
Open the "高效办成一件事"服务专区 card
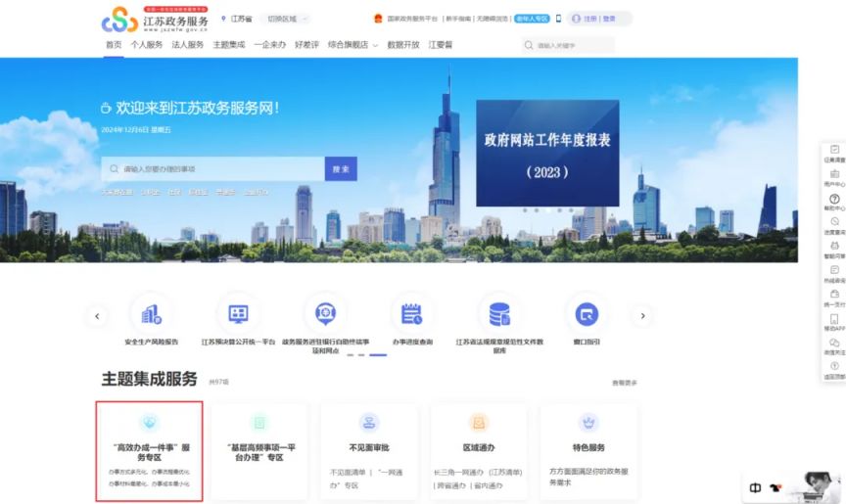click(150, 452)
